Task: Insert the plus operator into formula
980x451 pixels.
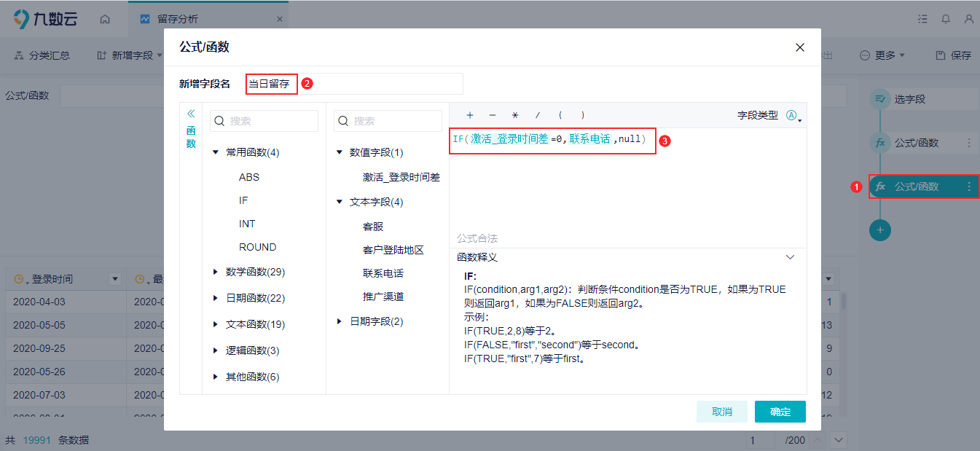Action: pyautogui.click(x=470, y=115)
